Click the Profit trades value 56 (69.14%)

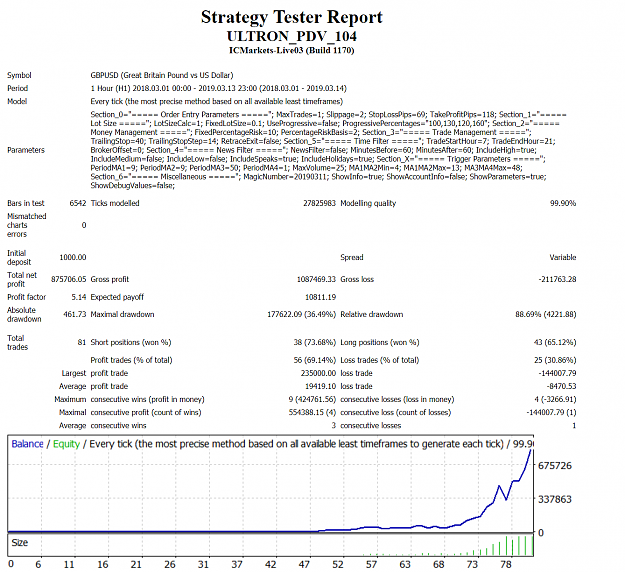point(314,360)
